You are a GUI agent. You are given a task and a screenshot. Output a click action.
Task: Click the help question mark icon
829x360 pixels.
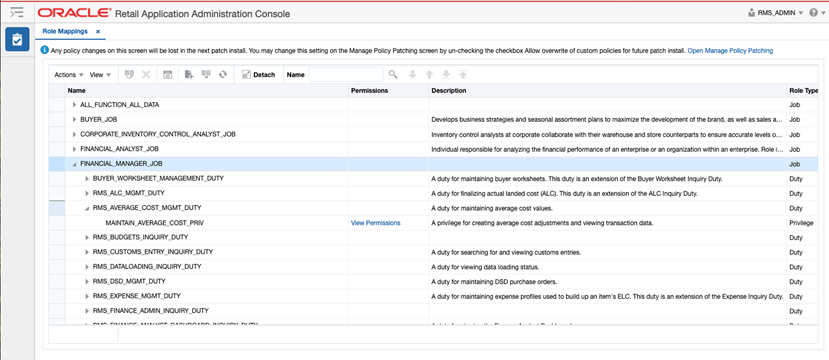point(814,13)
